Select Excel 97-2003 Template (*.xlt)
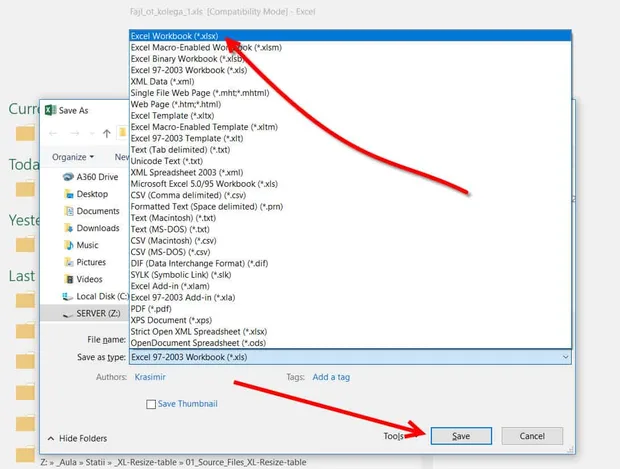The width and height of the screenshot is (620, 469). 350,138
